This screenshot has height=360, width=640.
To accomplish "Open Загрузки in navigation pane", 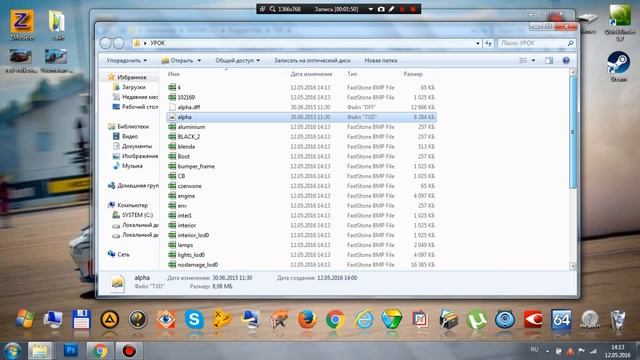I will pyautogui.click(x=134, y=87).
